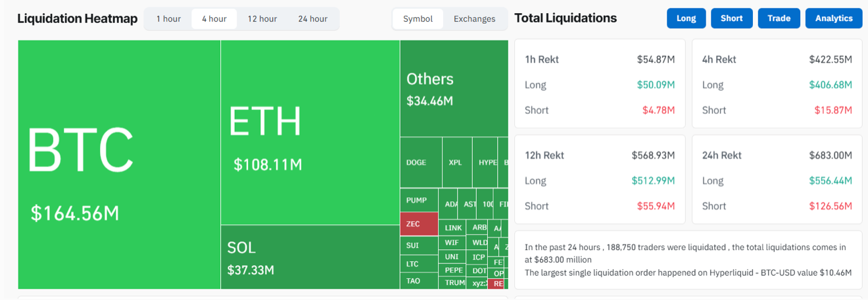Screen dimensions: 868x300
Task: Select the DOGE heatmap tile
Action: [420, 162]
